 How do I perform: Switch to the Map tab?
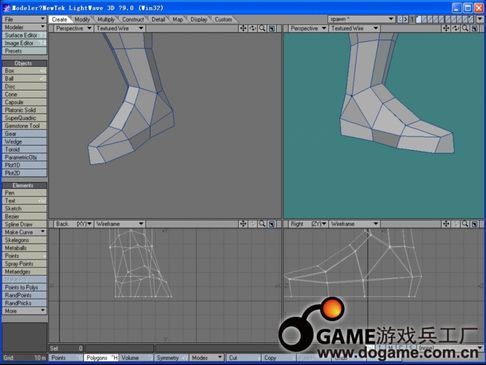(x=177, y=19)
